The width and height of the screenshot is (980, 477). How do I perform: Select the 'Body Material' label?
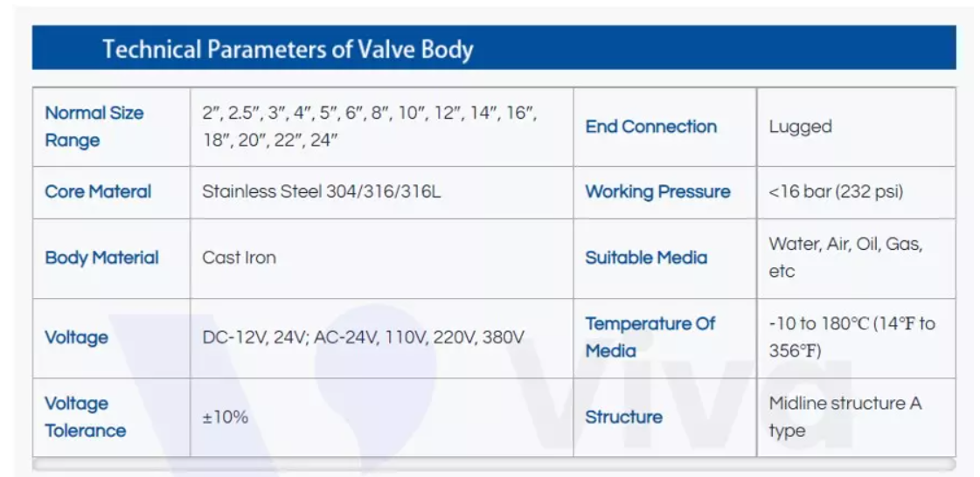point(101,258)
